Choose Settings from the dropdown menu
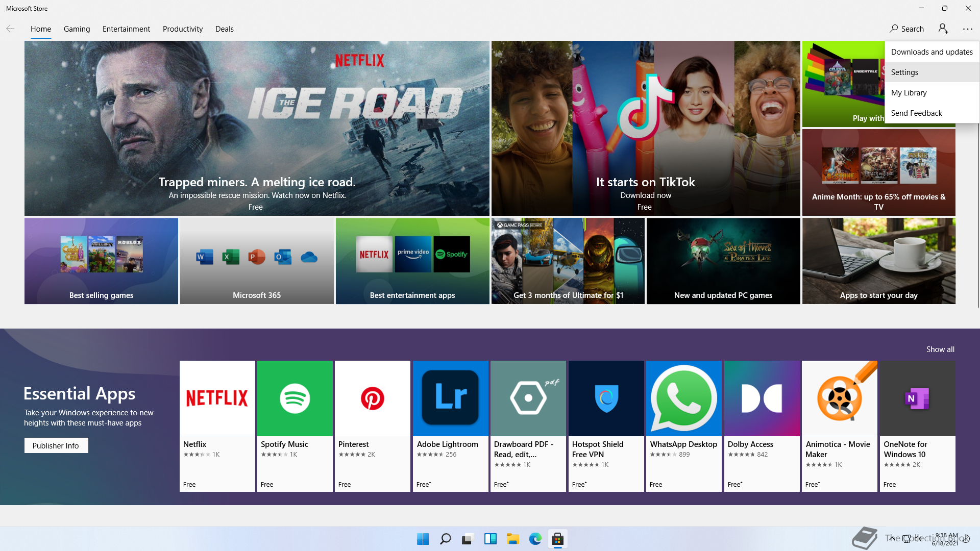Viewport: 980px width, 551px height. tap(932, 72)
